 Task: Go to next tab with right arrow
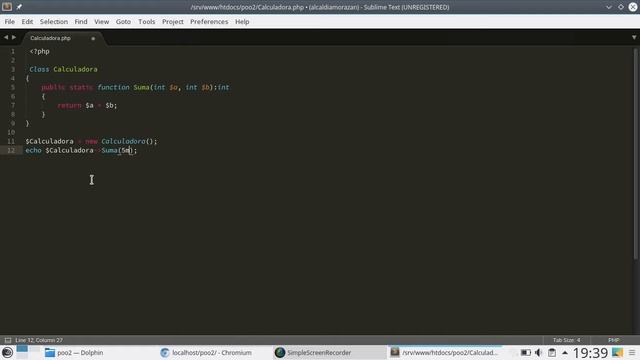point(14,37)
